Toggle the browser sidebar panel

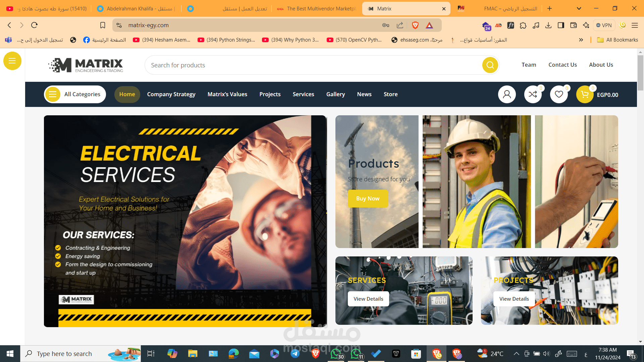[x=561, y=25]
